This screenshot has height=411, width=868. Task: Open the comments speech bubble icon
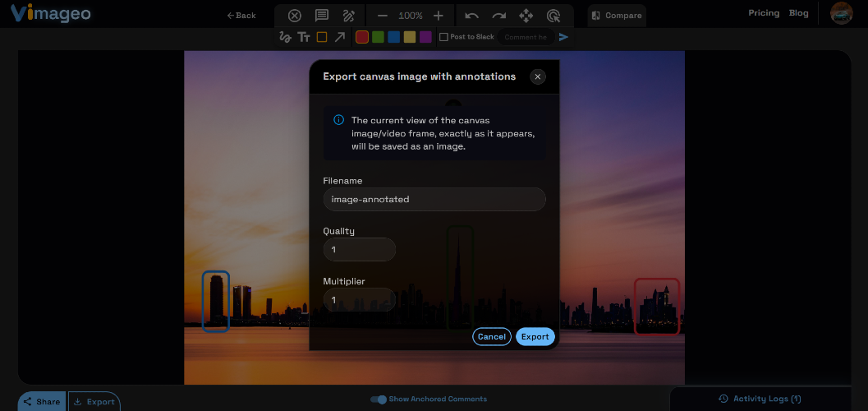pyautogui.click(x=322, y=16)
